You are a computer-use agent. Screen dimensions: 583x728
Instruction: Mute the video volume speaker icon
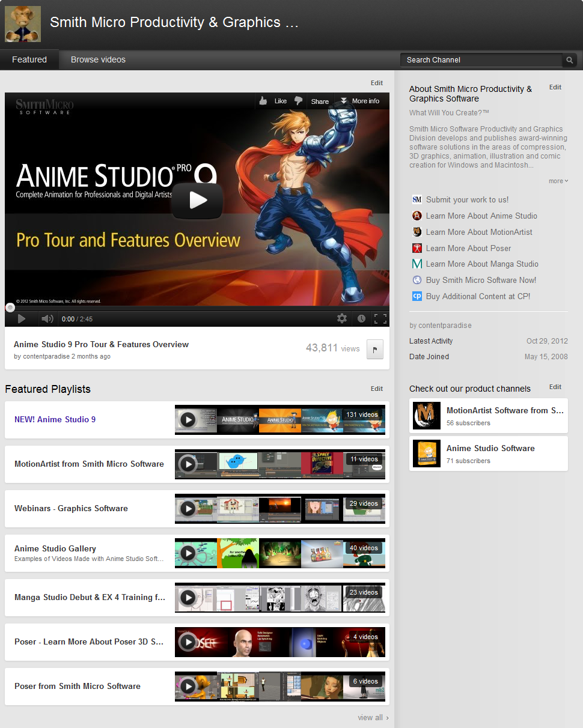[47, 319]
